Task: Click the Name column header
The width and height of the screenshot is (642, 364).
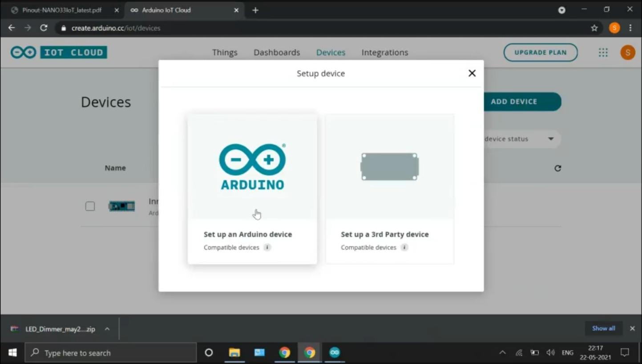Action: pos(115,168)
